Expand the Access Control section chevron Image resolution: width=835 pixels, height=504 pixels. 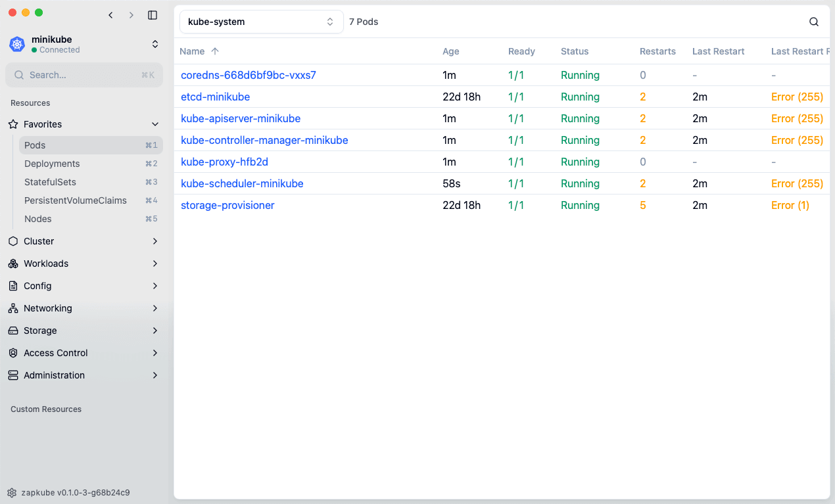[155, 353]
